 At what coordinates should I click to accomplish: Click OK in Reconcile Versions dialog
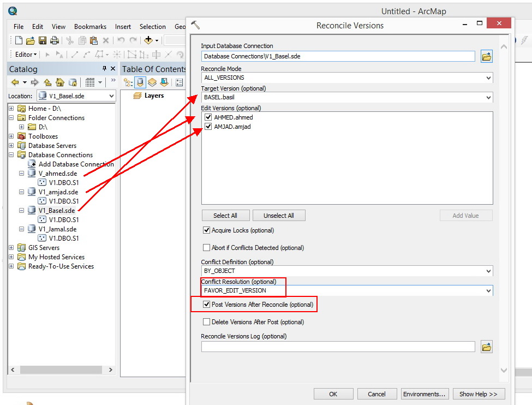(333, 394)
